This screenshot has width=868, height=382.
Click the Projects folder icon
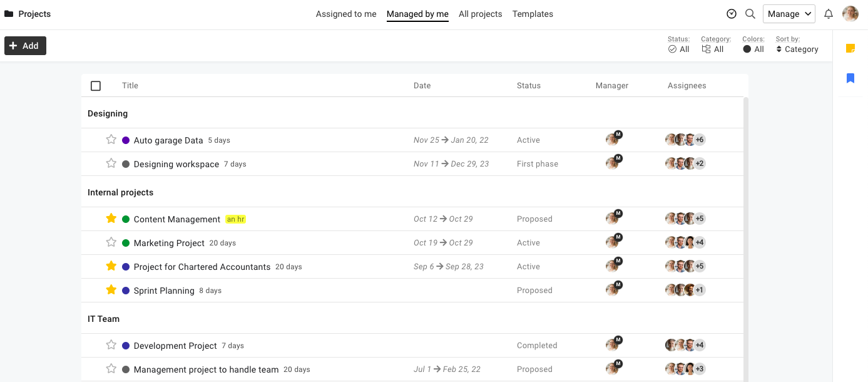pyautogui.click(x=8, y=13)
